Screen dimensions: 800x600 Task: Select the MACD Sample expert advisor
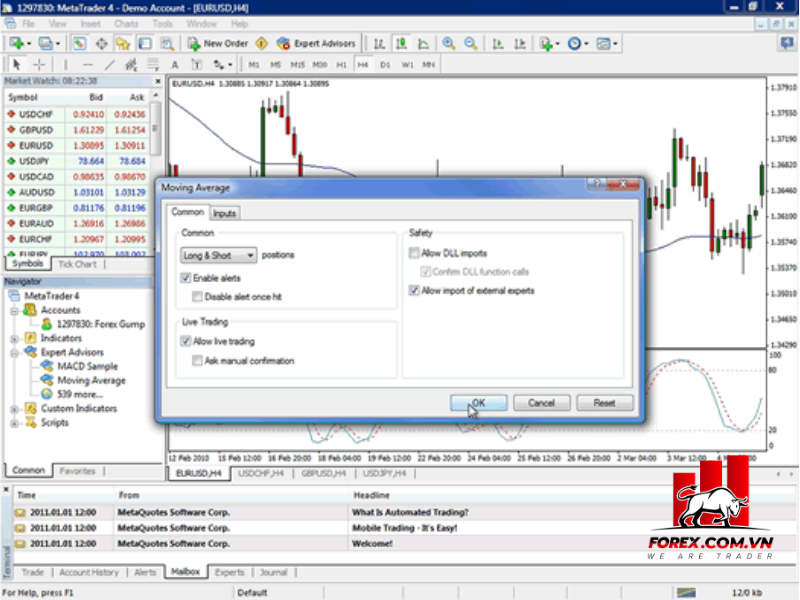pyautogui.click(x=87, y=366)
